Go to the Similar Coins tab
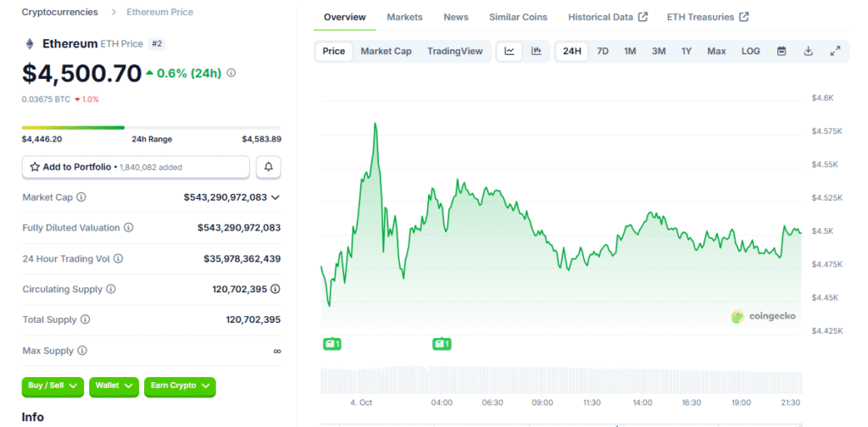This screenshot has height=427, width=868. pyautogui.click(x=518, y=17)
